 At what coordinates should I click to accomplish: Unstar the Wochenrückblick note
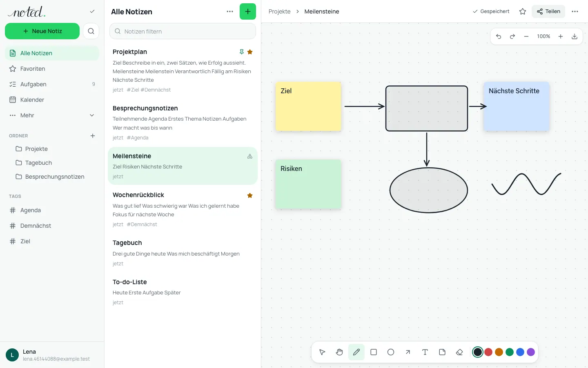tap(250, 195)
